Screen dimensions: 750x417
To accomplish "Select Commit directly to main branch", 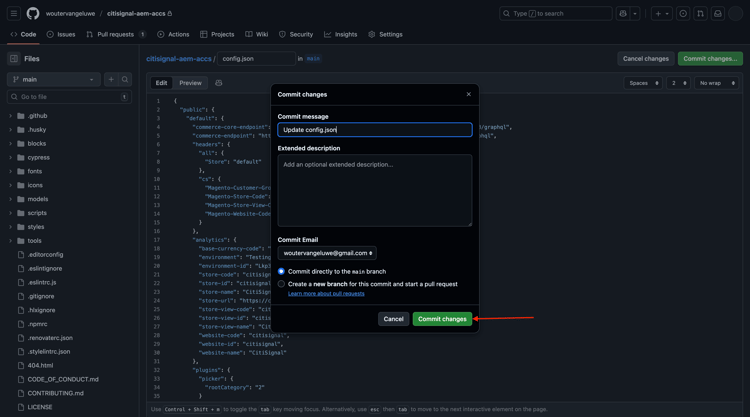I will [281, 271].
